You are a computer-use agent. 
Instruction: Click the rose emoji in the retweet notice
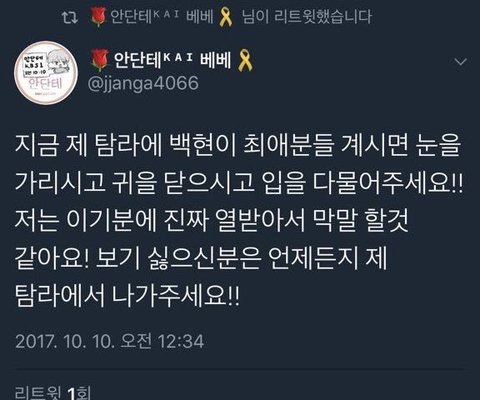coord(98,17)
